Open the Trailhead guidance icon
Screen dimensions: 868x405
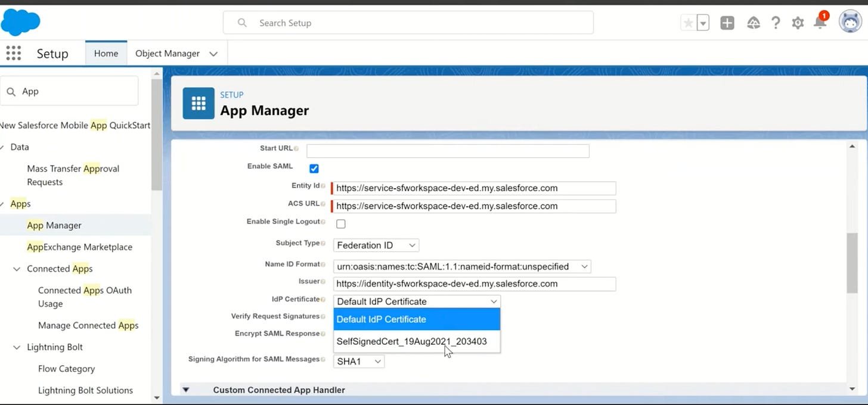(754, 23)
